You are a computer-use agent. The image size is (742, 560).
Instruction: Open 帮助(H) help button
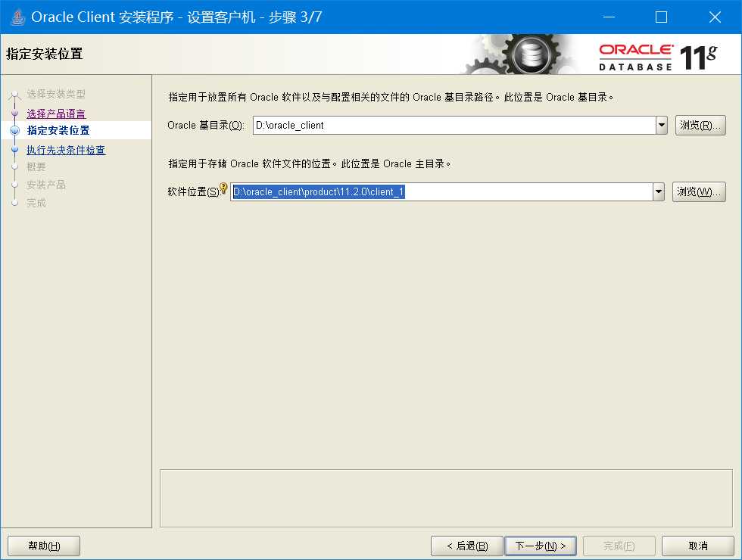(x=44, y=546)
